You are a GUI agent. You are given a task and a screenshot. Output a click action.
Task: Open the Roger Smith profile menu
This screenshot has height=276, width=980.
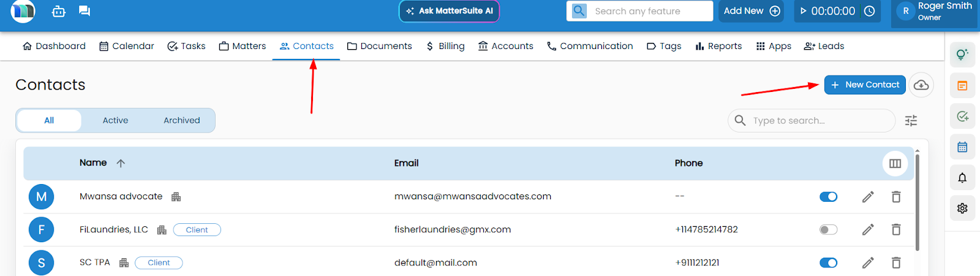point(934,12)
